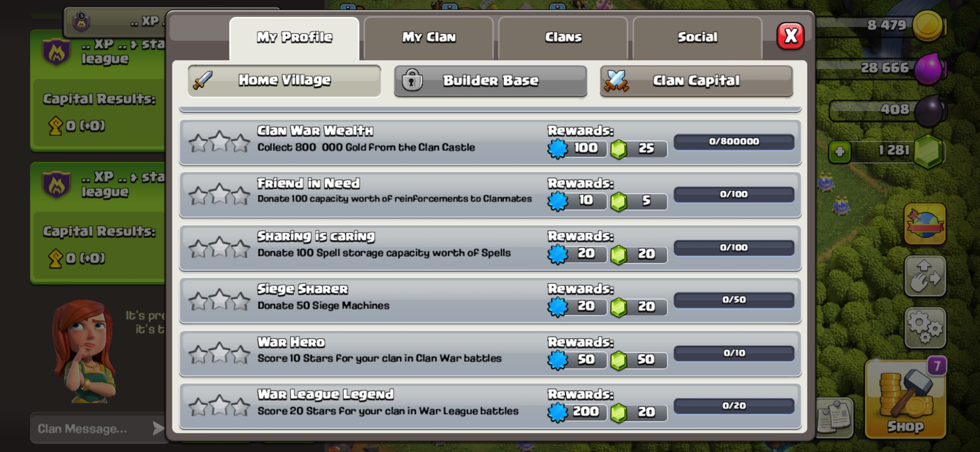Screen dimensions: 980x452
Task: Send clan message arrow icon
Action: [158, 428]
